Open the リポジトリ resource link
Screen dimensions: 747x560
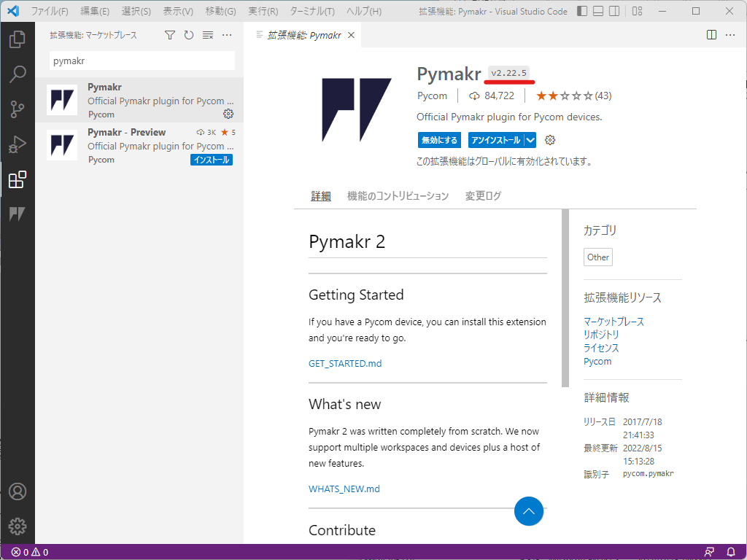(x=601, y=335)
